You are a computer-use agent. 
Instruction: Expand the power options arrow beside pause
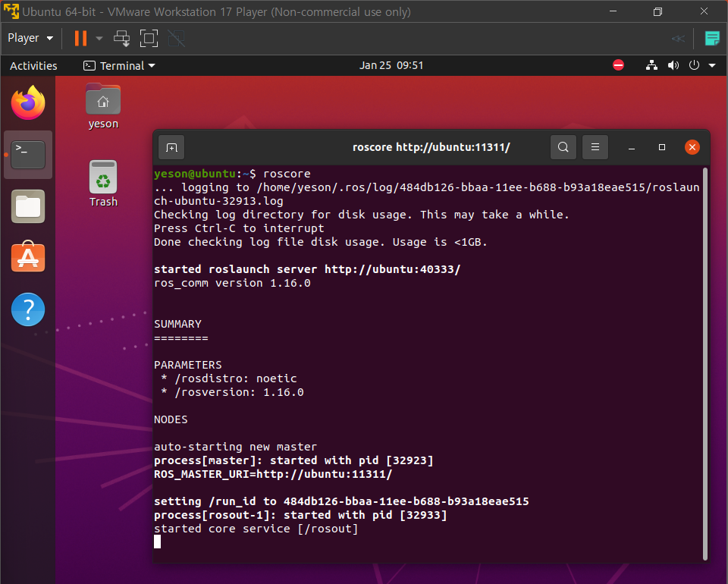tap(99, 38)
